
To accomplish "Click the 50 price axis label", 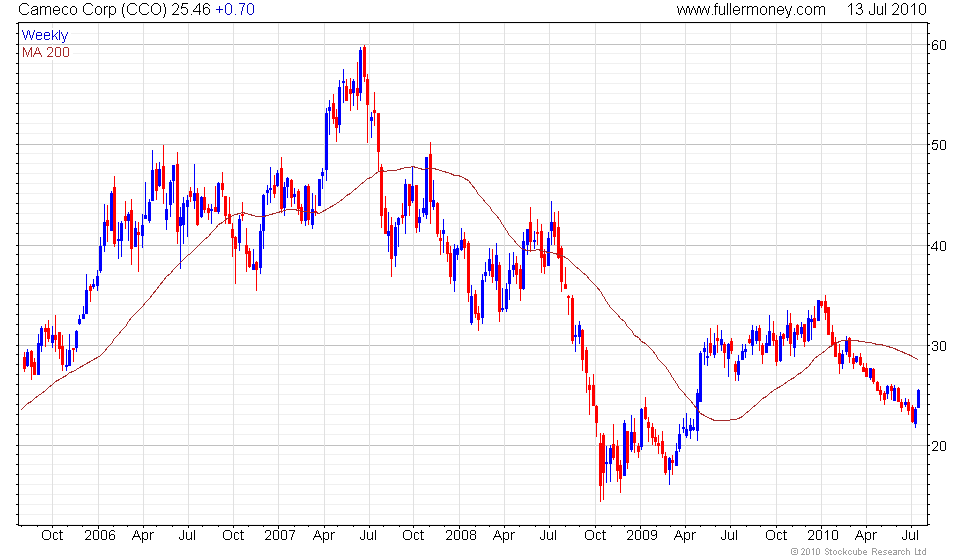I will 939,145.
